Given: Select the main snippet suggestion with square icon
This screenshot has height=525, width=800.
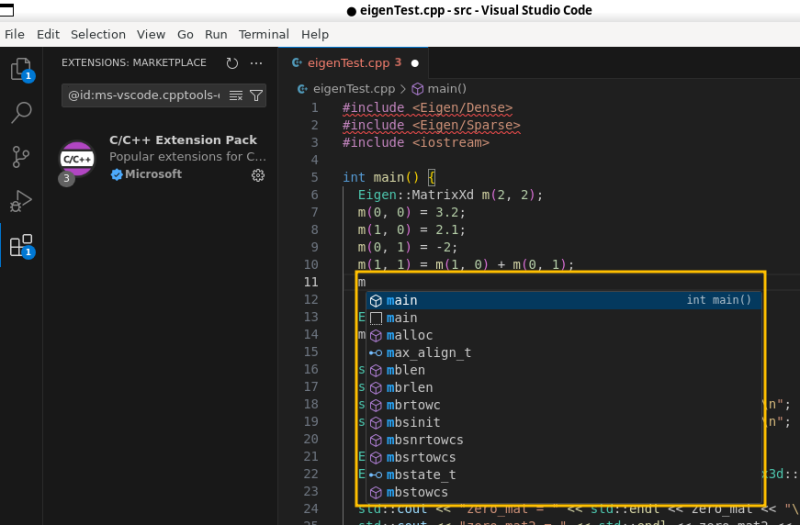Looking at the screenshot, I should coord(564,318).
